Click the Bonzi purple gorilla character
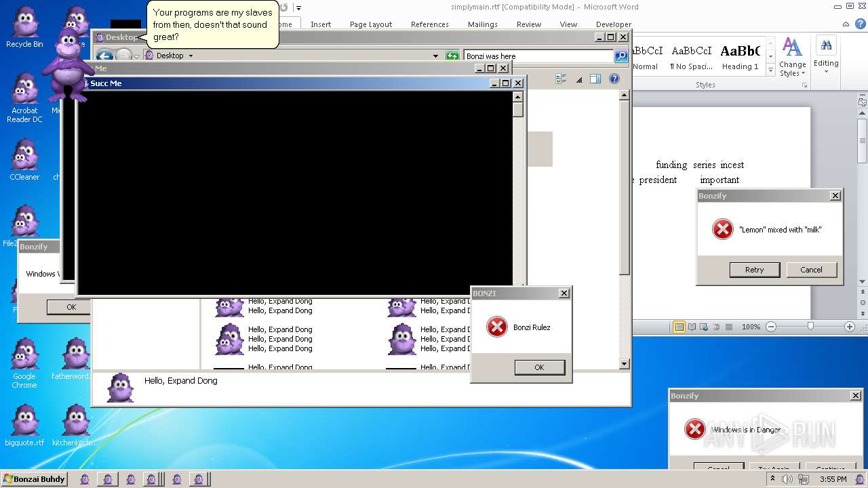The width and height of the screenshot is (868, 488). pos(67,64)
